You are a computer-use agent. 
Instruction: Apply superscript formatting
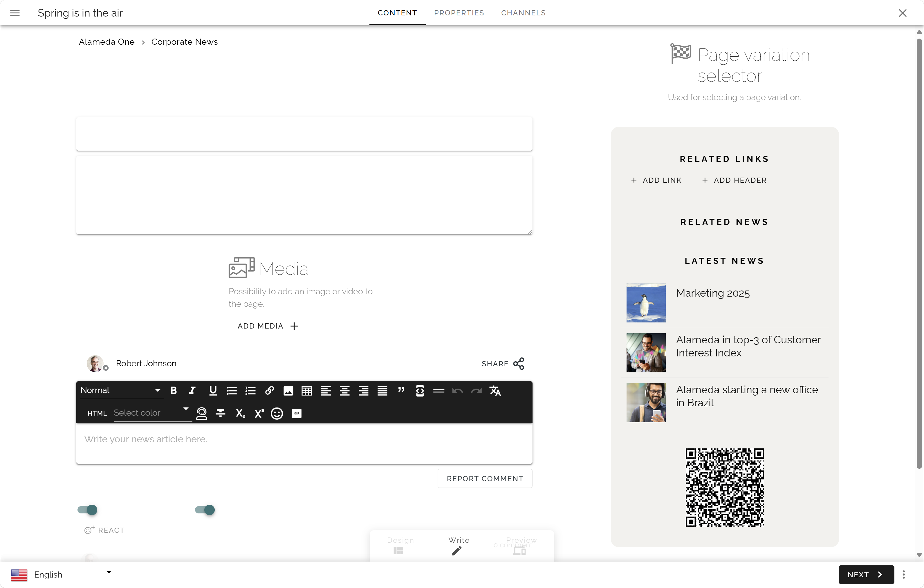(x=259, y=413)
